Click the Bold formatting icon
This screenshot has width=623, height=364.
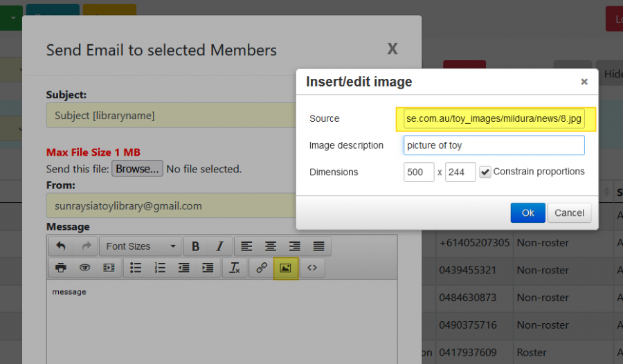[x=196, y=246]
